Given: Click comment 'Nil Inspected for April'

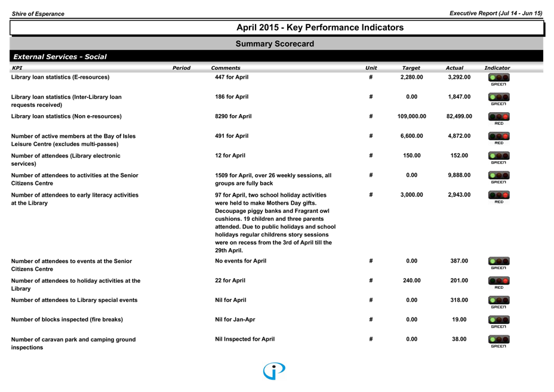Looking at the screenshot, I should pos(245,339).
